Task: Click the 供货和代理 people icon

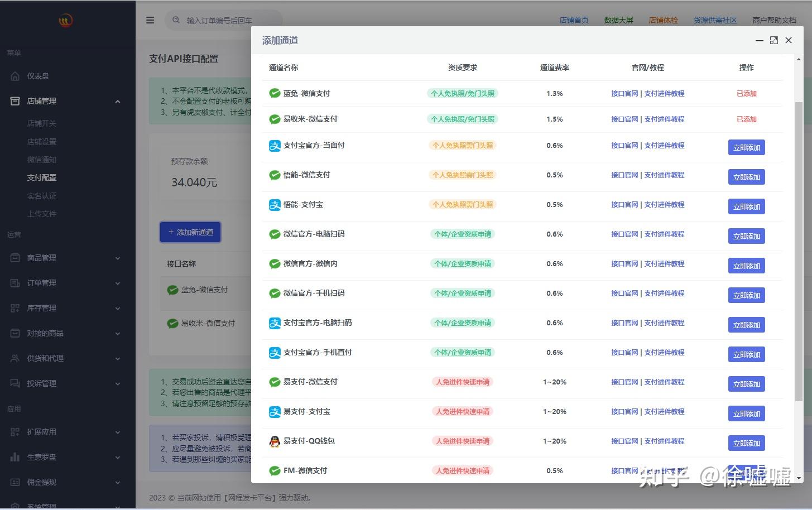Action: (15, 358)
